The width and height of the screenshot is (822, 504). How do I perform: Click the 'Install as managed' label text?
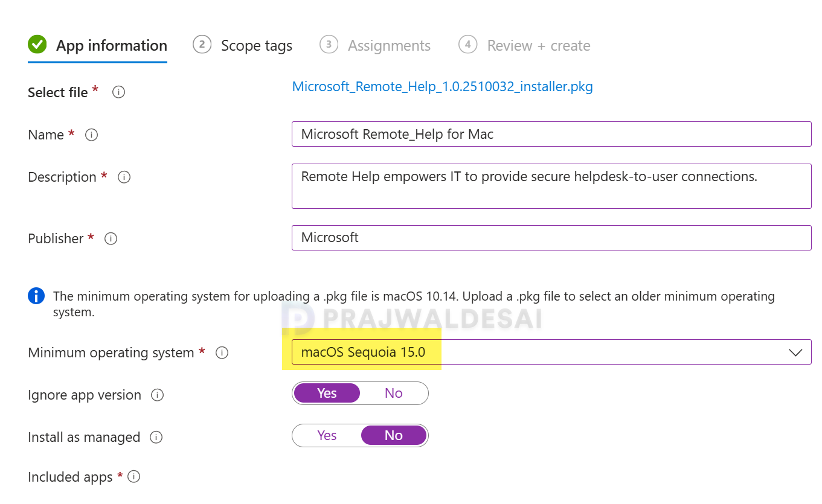point(84,438)
